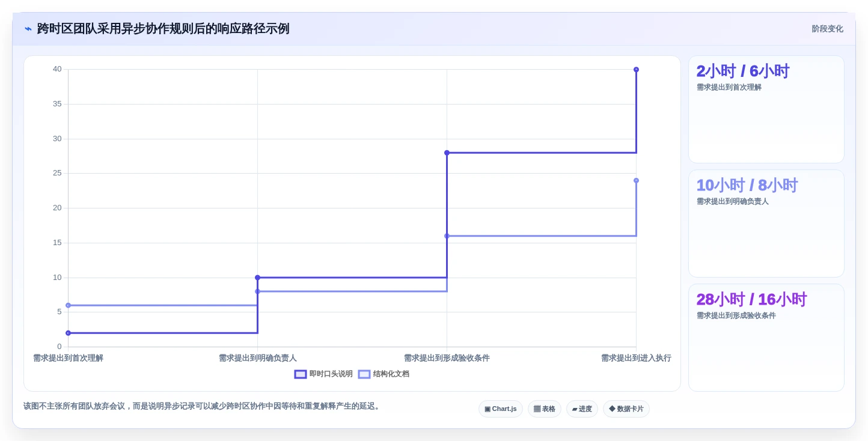868x441 pixels.
Task: Click the x-axis label 需求提出到明确负责人
Action: (257, 358)
